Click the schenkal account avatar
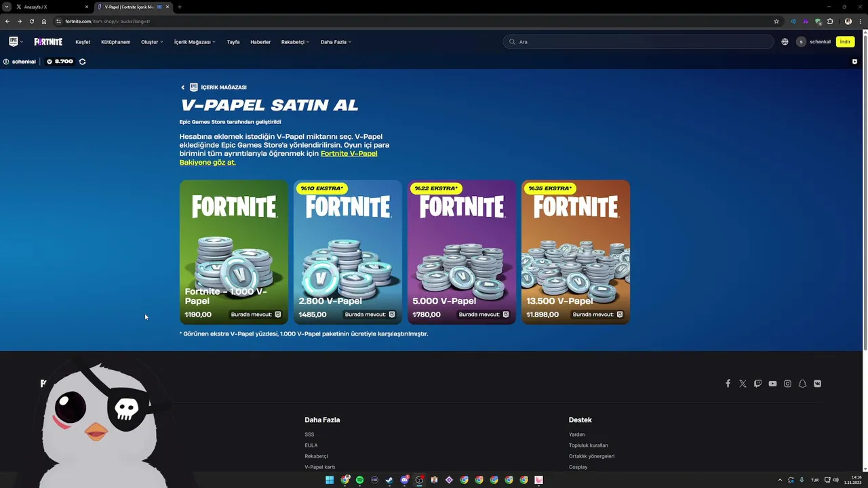 click(x=801, y=41)
